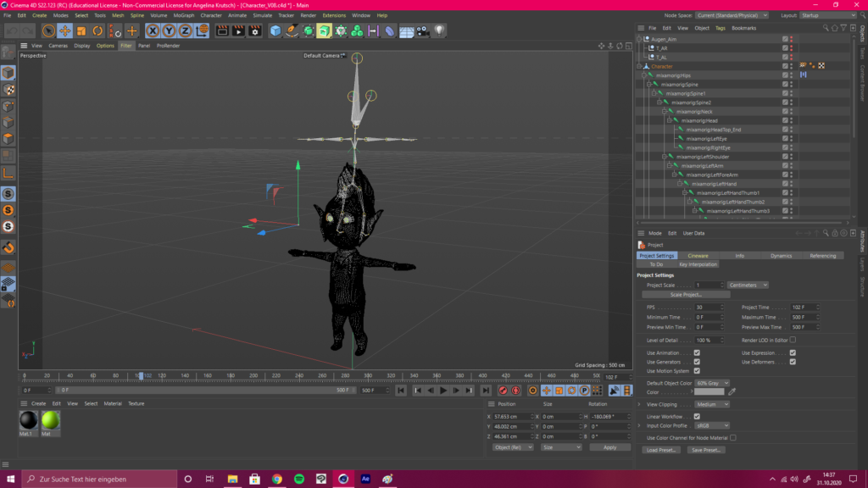Image resolution: width=868 pixels, height=488 pixels.
Task: Click the Light object icon
Action: click(439, 30)
